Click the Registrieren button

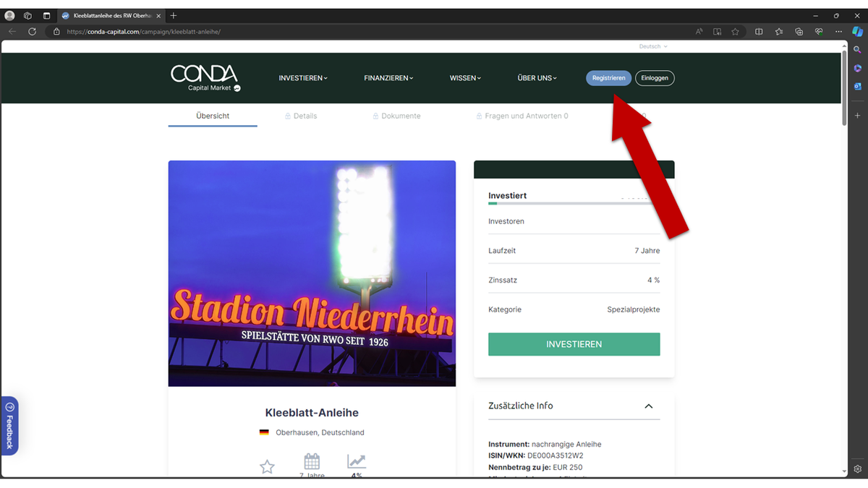(x=608, y=78)
